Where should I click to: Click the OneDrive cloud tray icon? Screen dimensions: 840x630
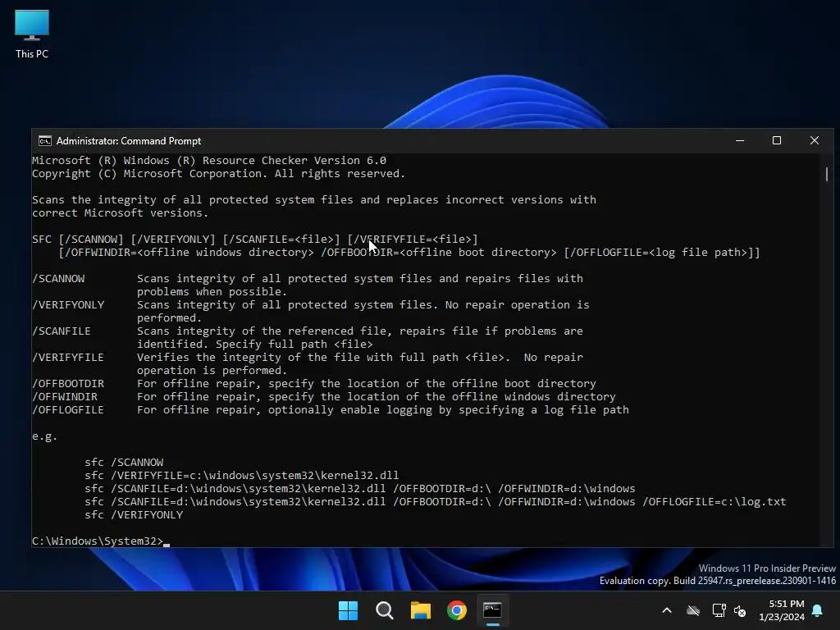click(693, 610)
